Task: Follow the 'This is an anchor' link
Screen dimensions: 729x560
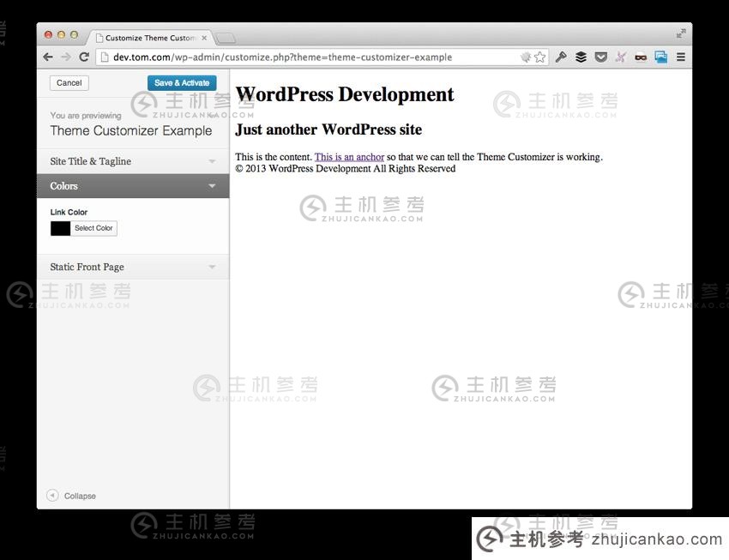Action: coord(349,157)
